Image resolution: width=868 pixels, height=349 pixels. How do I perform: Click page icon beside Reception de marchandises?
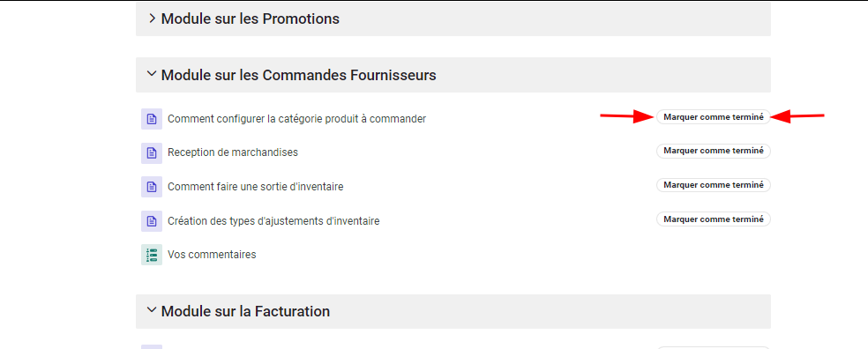[152, 153]
